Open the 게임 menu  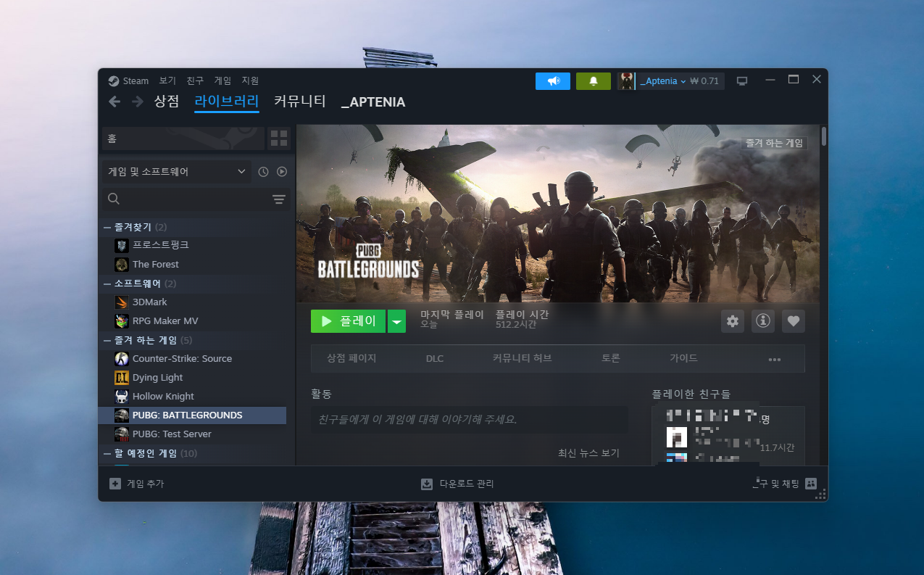coord(222,81)
